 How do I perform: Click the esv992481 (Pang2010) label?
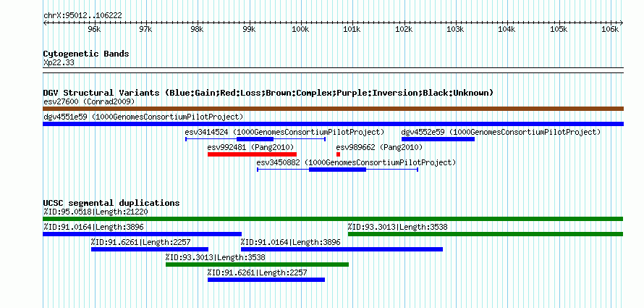pyautogui.click(x=250, y=147)
